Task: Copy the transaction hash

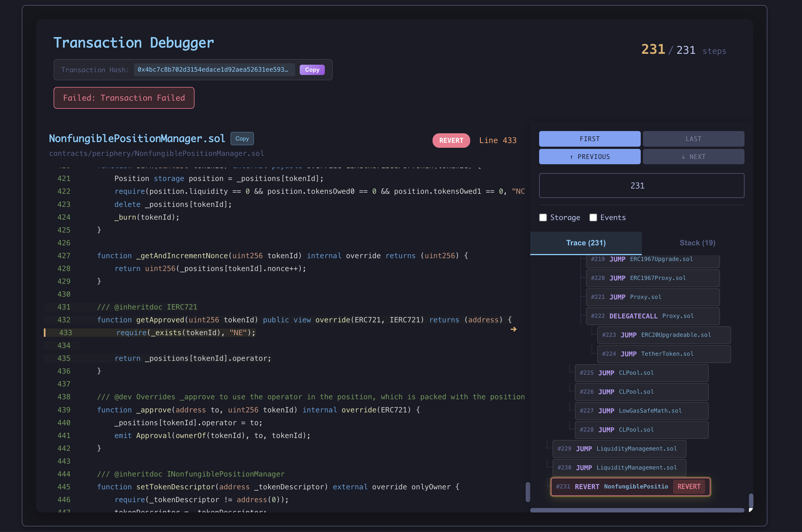Action: 312,70
